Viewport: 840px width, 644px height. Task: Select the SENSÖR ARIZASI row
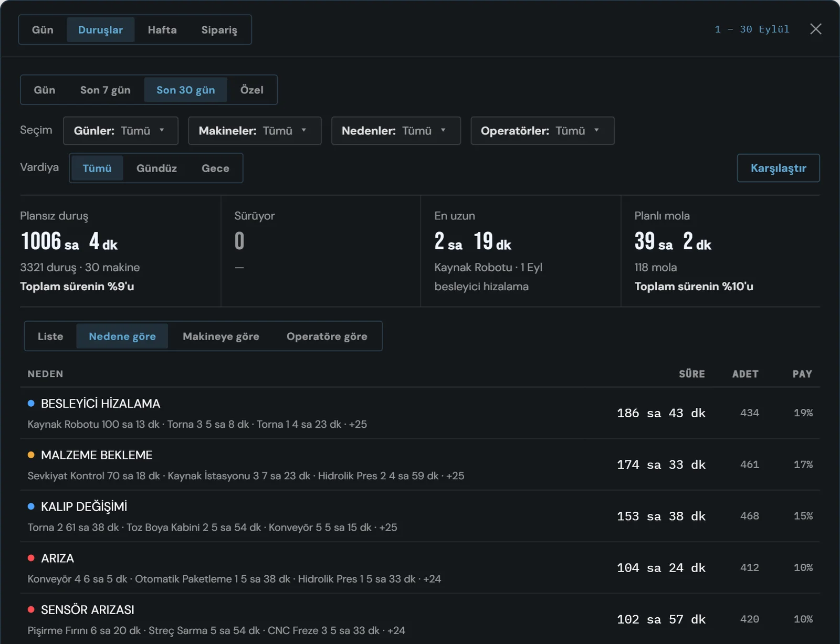point(420,619)
